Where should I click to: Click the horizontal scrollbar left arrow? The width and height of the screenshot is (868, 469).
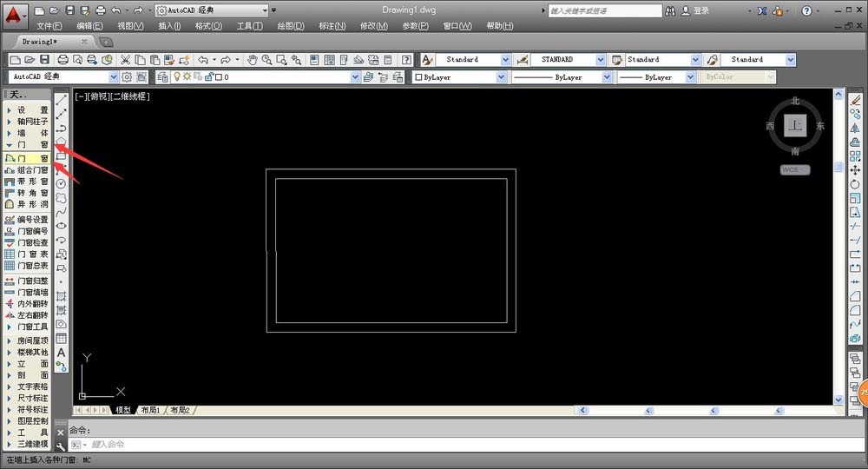tap(582, 410)
